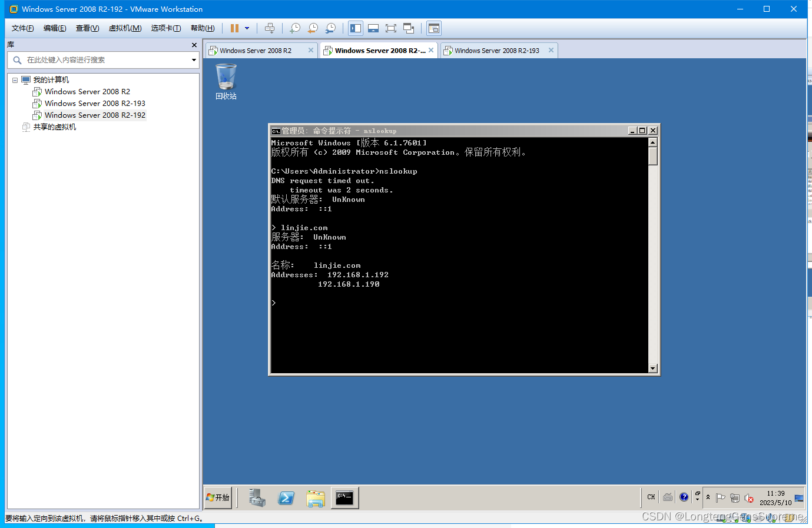Close the nslookup command prompt window
This screenshot has height=528, width=812.
(x=652, y=131)
